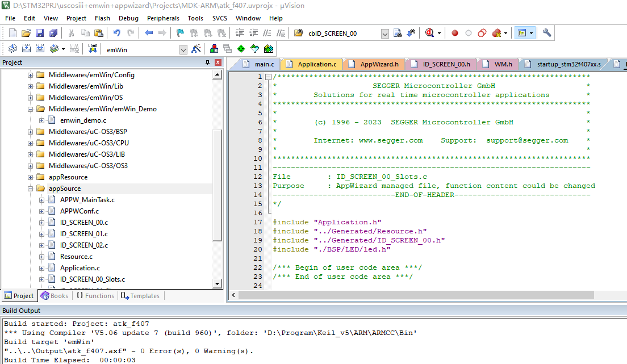Select ID_SCREEN_00_Slots.c in project tree
This screenshot has width=627, height=364.
pyautogui.click(x=93, y=279)
